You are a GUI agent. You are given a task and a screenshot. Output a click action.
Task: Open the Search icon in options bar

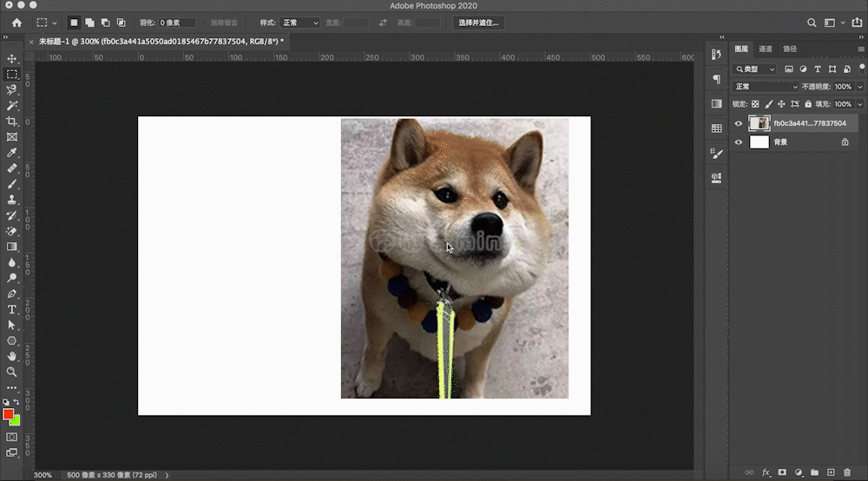click(812, 23)
